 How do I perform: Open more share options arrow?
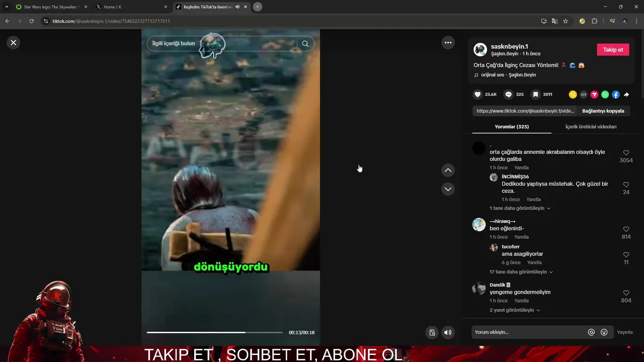(x=626, y=95)
